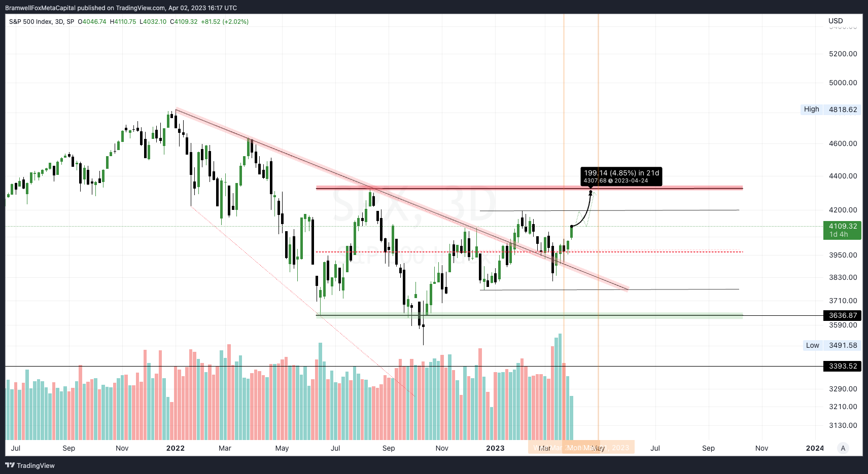Click the Nov label right of Sep 2023

coord(761,448)
